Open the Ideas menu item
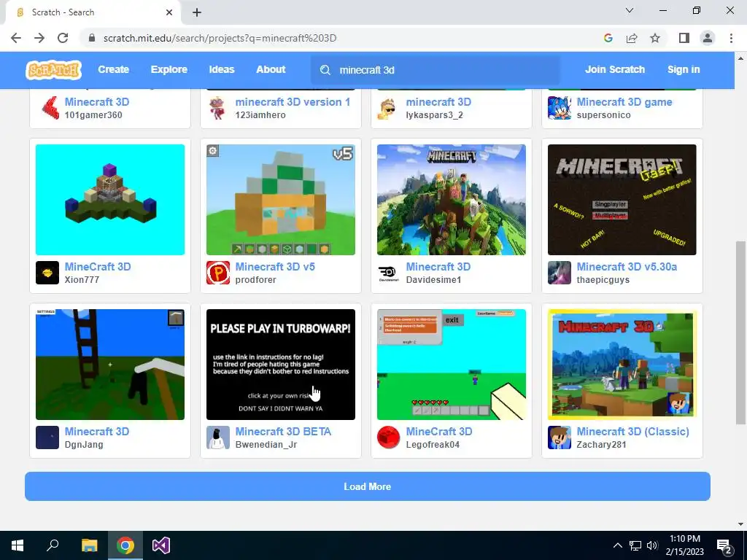The width and height of the screenshot is (747, 560). click(222, 69)
